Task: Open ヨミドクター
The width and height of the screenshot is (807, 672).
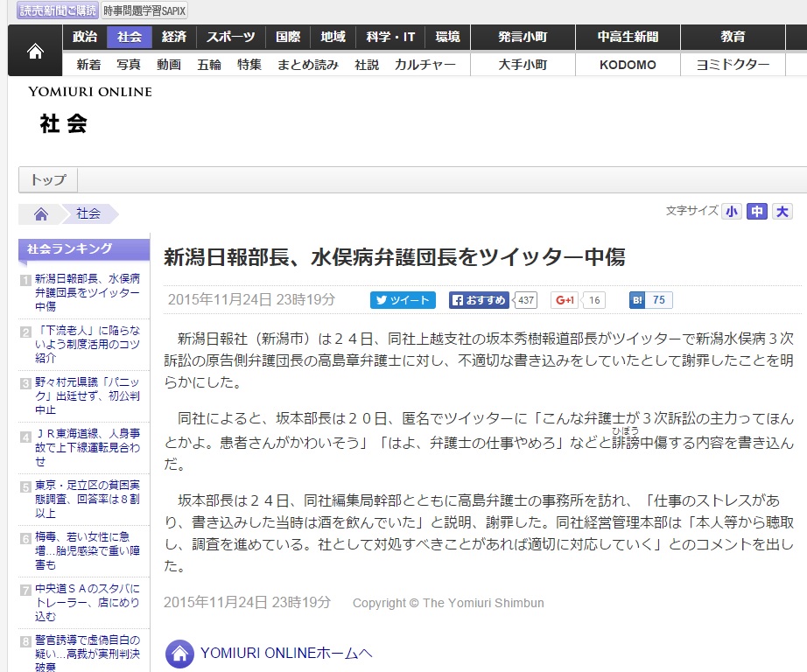Action: pos(733,65)
